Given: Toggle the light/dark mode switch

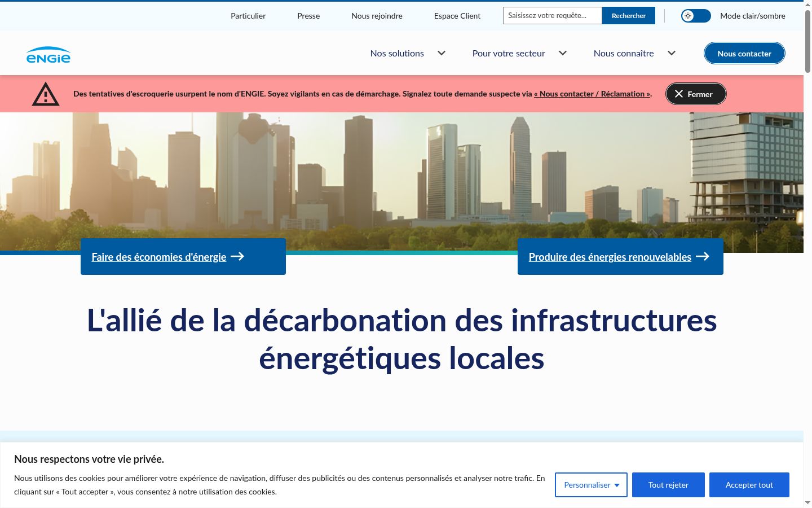Looking at the screenshot, I should [x=696, y=16].
